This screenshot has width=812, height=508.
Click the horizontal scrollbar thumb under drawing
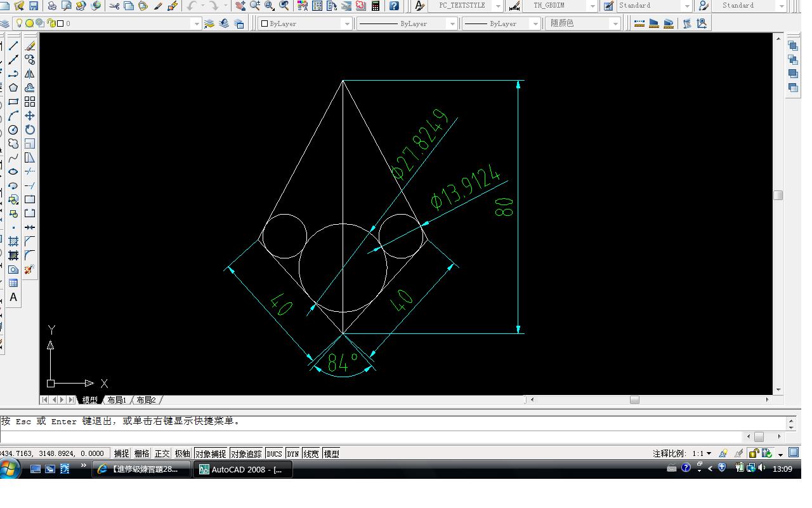click(634, 400)
